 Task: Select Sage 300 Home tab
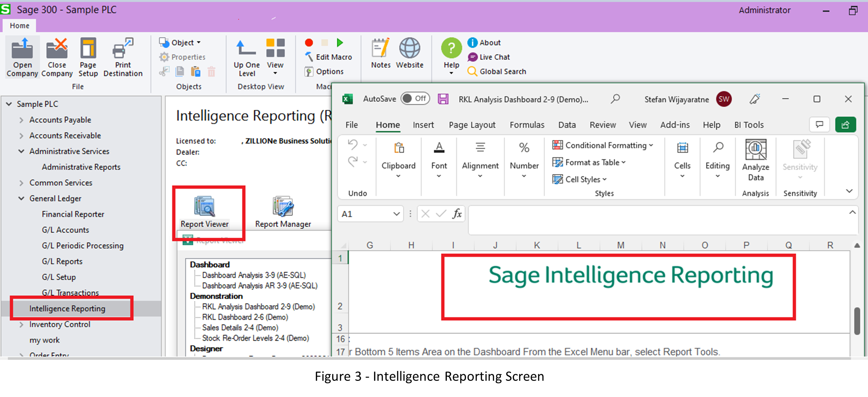pos(19,26)
